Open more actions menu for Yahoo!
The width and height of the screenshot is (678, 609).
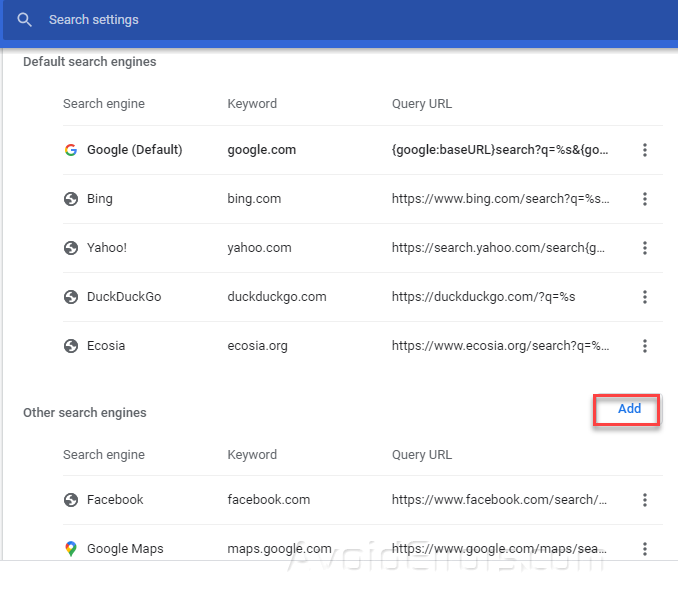(645, 248)
